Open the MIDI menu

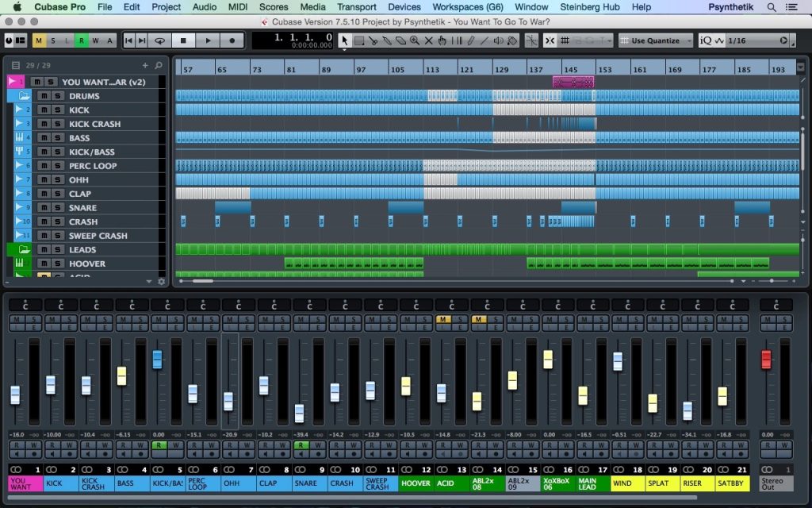point(238,7)
